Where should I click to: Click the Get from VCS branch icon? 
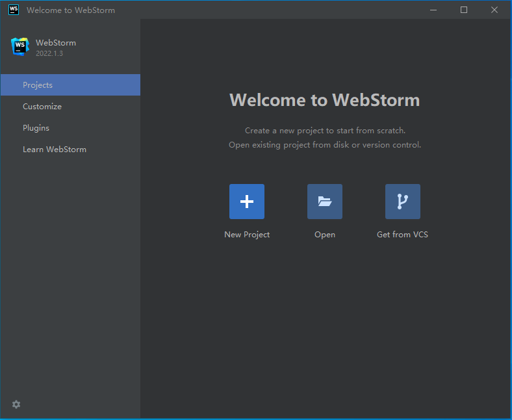pos(403,202)
